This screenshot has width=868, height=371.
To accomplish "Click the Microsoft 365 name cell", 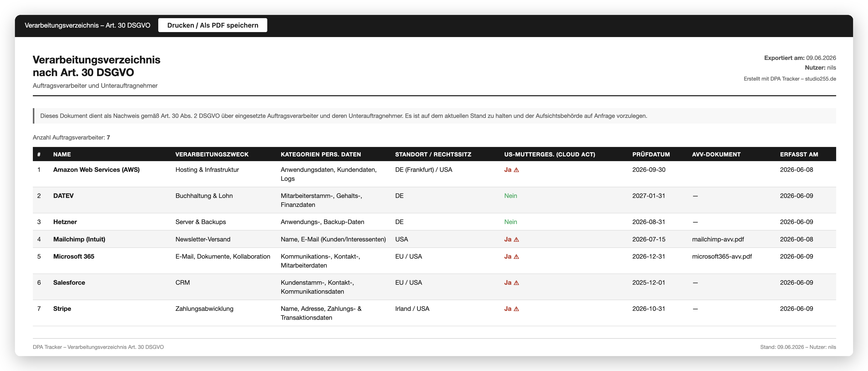I will click(x=74, y=256).
